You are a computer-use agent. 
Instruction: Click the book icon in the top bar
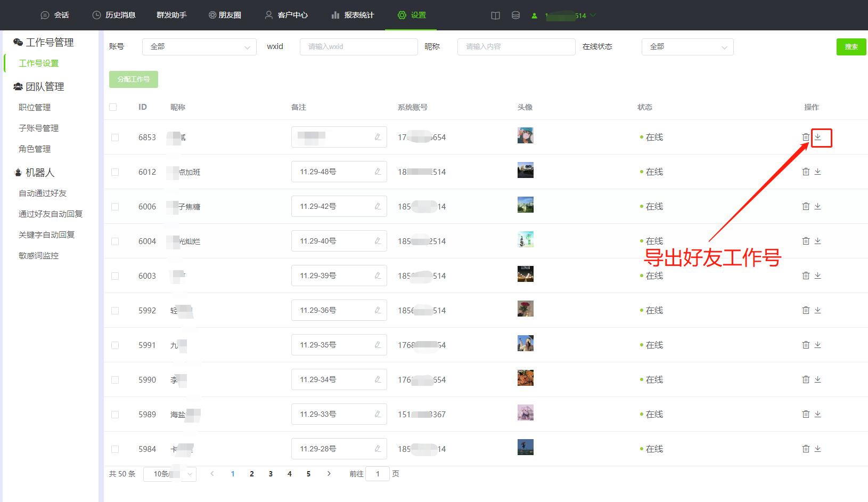click(495, 15)
